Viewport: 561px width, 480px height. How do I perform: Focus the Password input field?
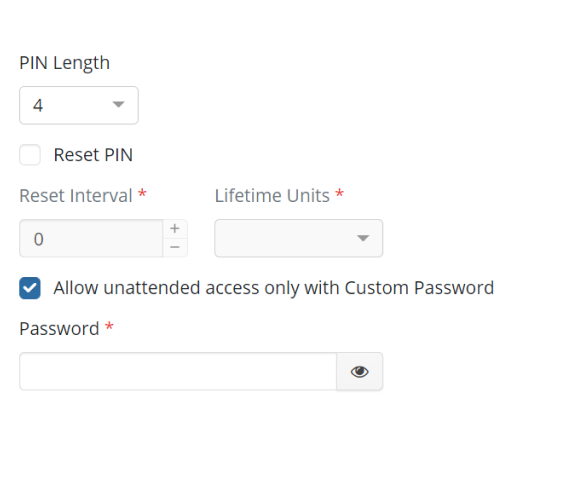click(x=178, y=372)
